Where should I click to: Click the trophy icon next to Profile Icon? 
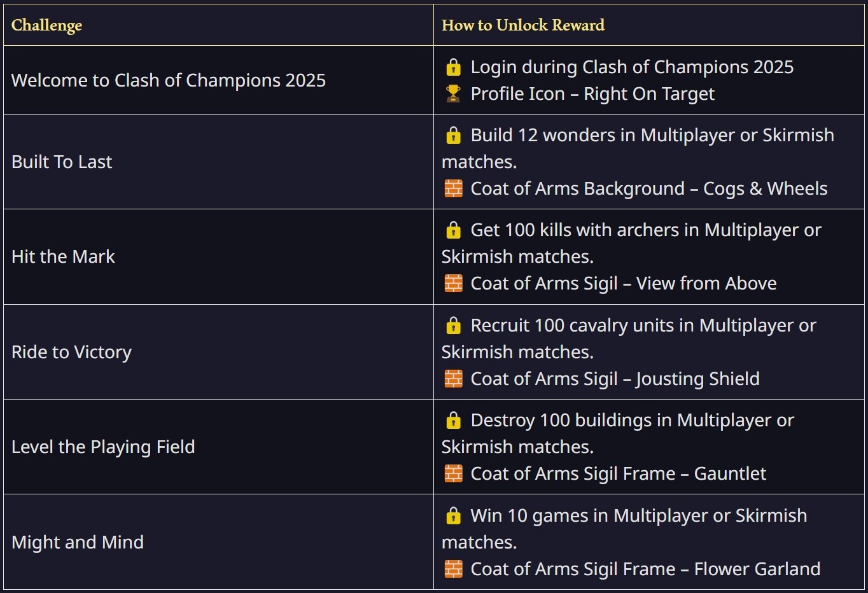pyautogui.click(x=453, y=94)
